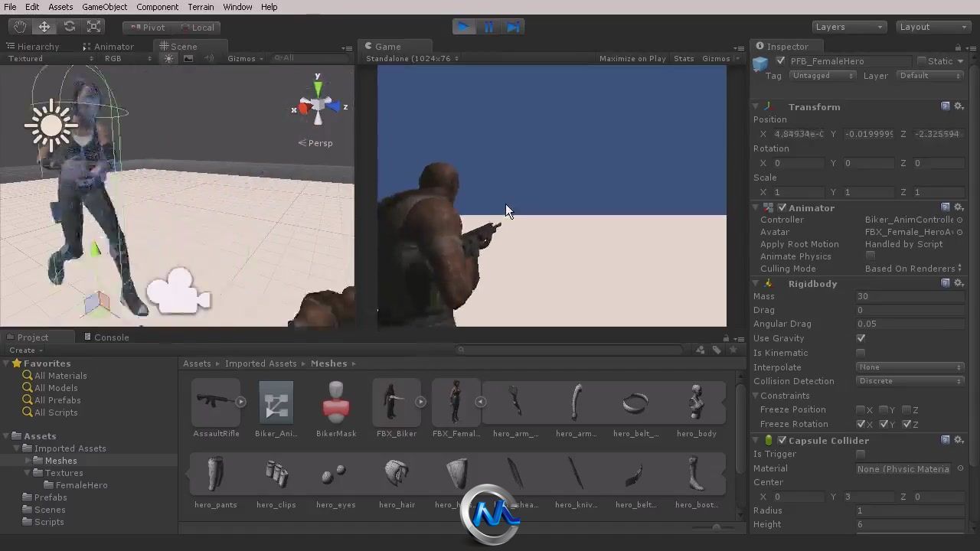The image size is (980, 551).
Task: Click the scene orientation gizmo
Action: coord(318,104)
